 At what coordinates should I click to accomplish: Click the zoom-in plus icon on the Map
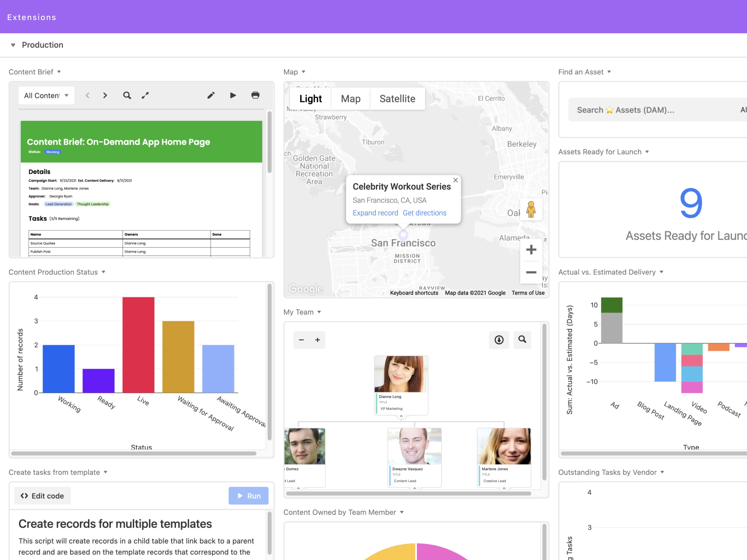pos(530,249)
